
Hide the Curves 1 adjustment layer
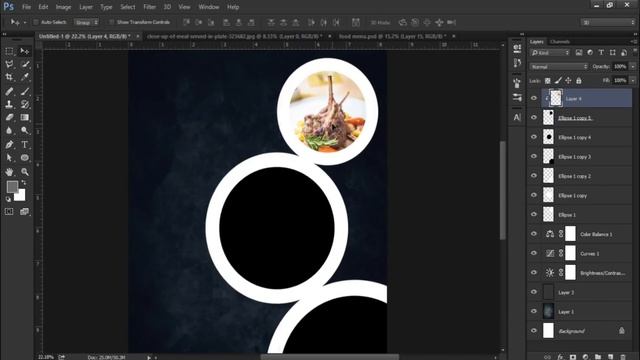pos(534,253)
